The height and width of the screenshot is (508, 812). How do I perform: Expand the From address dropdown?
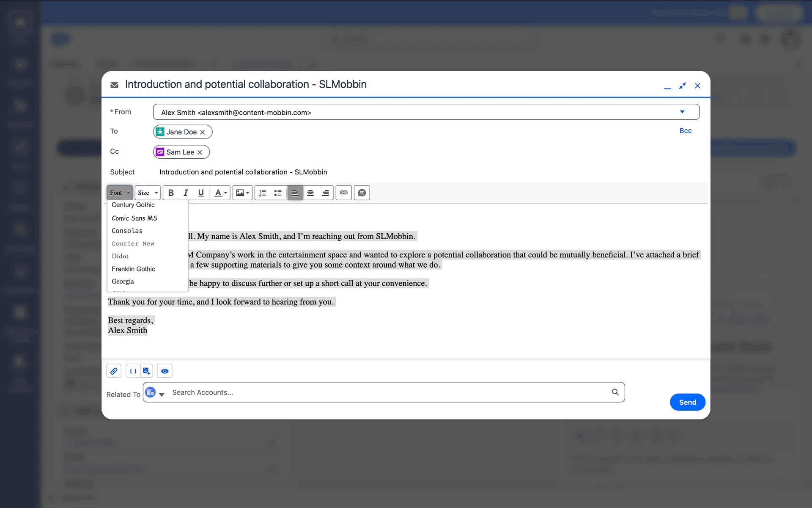coord(682,112)
